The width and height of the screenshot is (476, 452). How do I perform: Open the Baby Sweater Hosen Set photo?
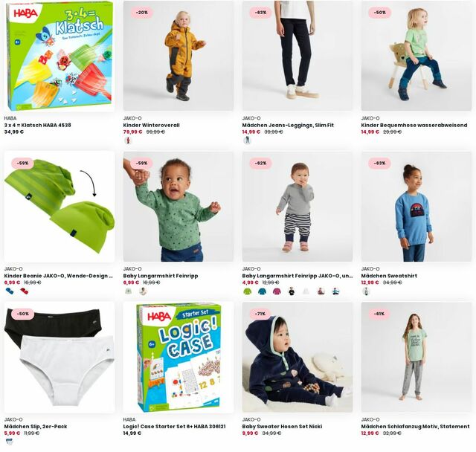(x=297, y=357)
